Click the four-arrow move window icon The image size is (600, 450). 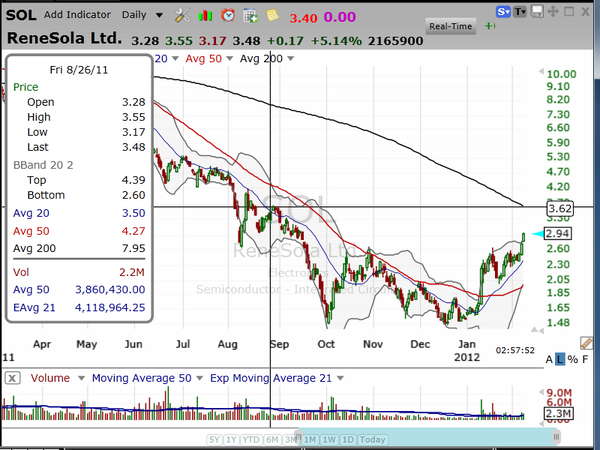click(553, 12)
